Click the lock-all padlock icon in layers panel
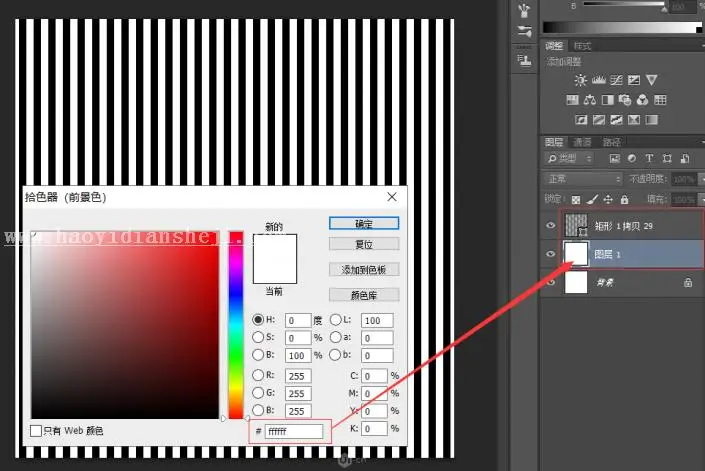 click(x=624, y=199)
